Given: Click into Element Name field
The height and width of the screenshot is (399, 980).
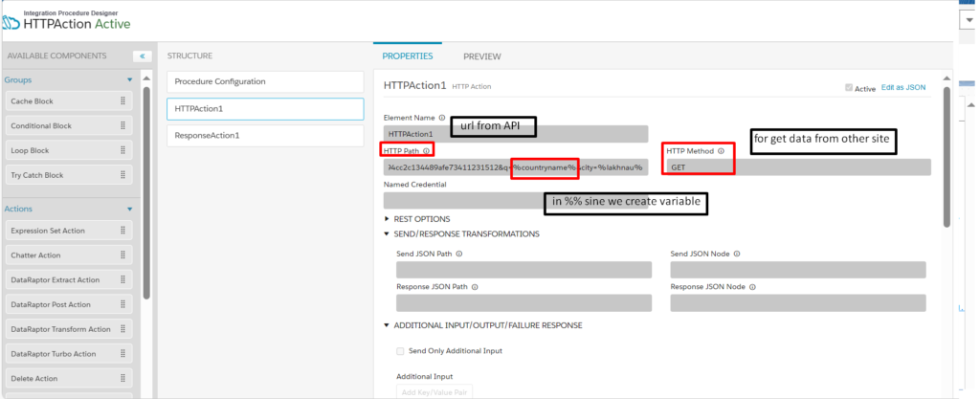Looking at the screenshot, I should coord(516,134).
